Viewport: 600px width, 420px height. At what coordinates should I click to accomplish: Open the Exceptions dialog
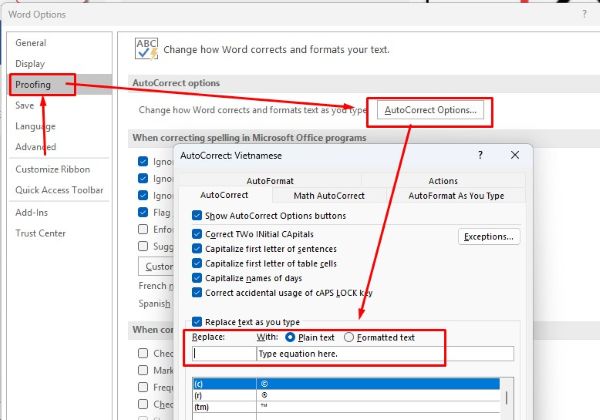point(488,237)
